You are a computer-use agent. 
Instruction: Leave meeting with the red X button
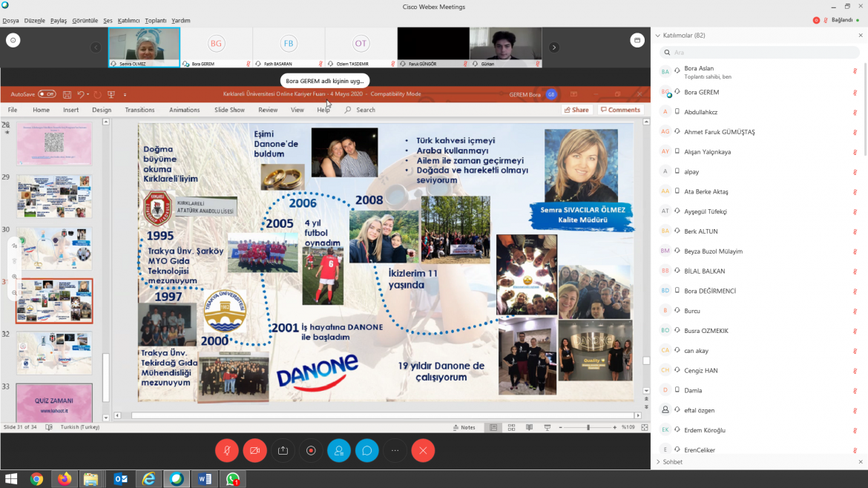tap(423, 450)
